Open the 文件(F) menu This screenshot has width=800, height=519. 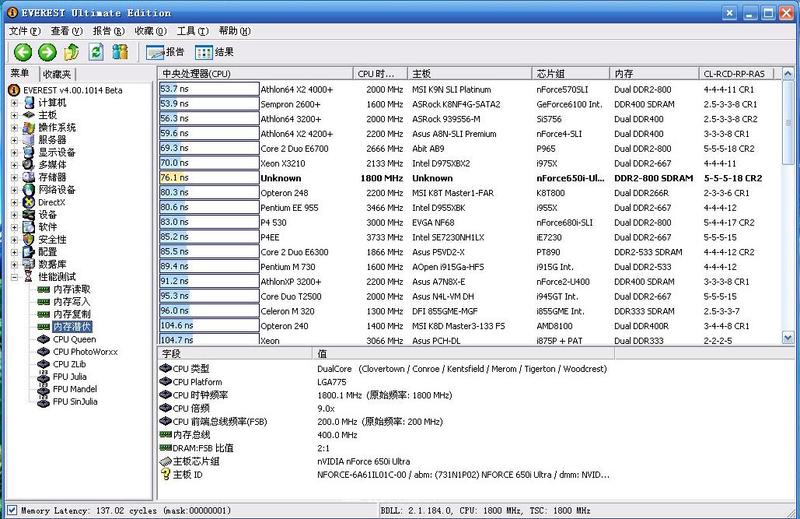click(x=24, y=31)
